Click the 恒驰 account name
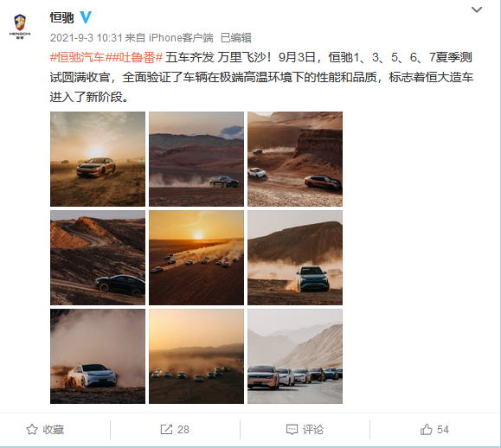This screenshot has height=448, width=501. tap(62, 17)
